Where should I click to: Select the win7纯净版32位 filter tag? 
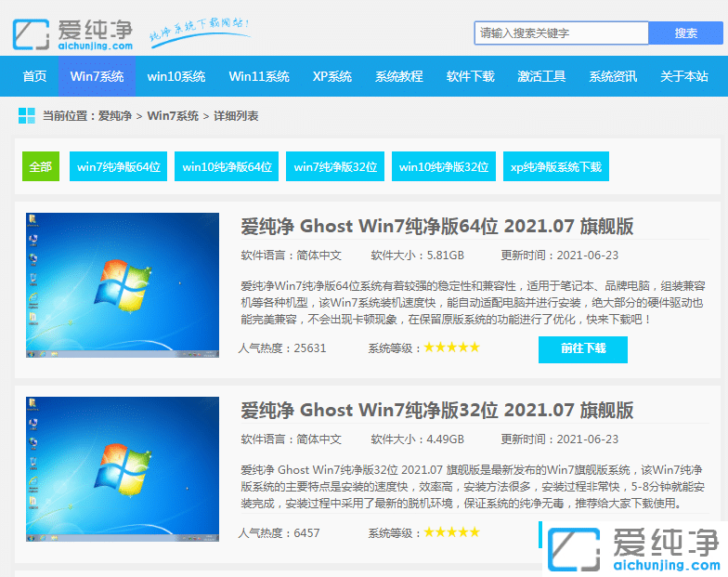335,166
